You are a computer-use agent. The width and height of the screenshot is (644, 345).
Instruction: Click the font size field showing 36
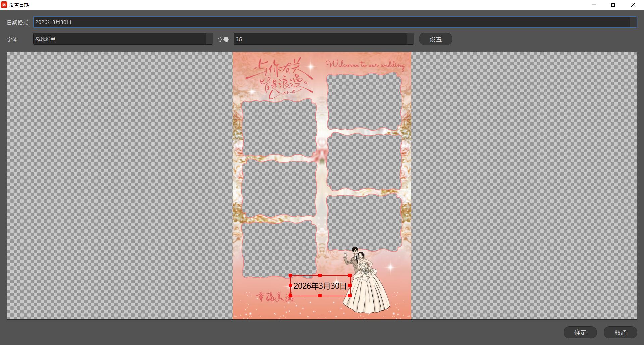pyautogui.click(x=320, y=39)
